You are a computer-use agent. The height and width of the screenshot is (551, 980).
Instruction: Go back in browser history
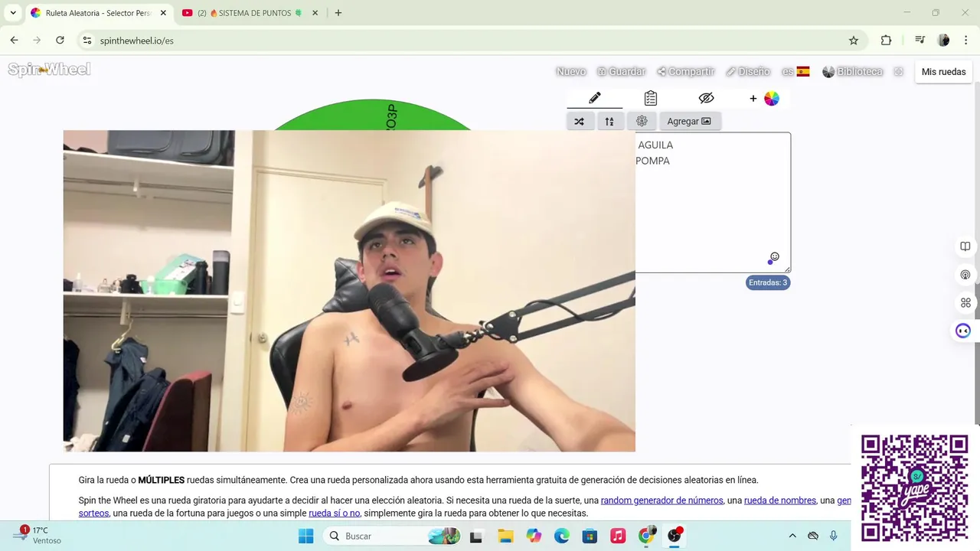pyautogui.click(x=14, y=41)
